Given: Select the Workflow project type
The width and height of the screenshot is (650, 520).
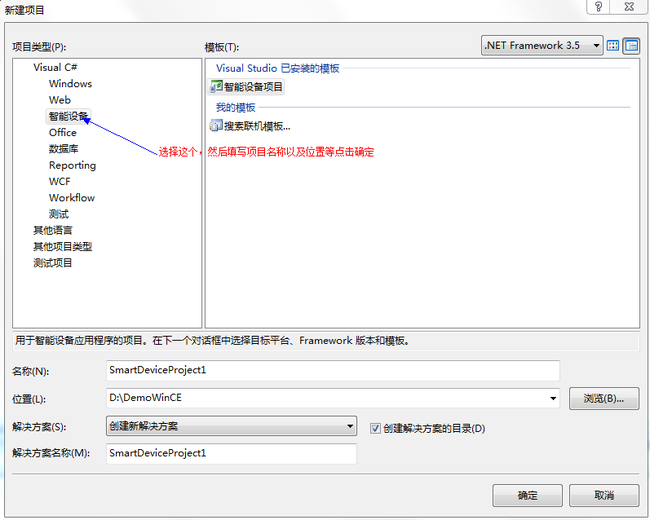Looking at the screenshot, I should [x=72, y=198].
